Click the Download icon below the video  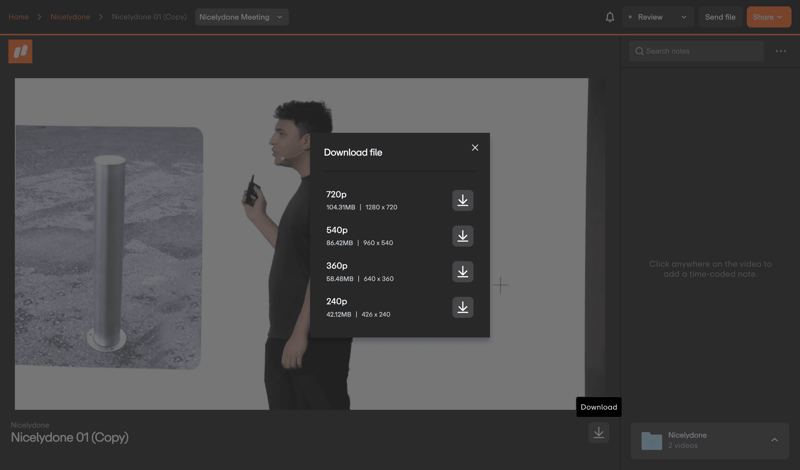coord(598,433)
